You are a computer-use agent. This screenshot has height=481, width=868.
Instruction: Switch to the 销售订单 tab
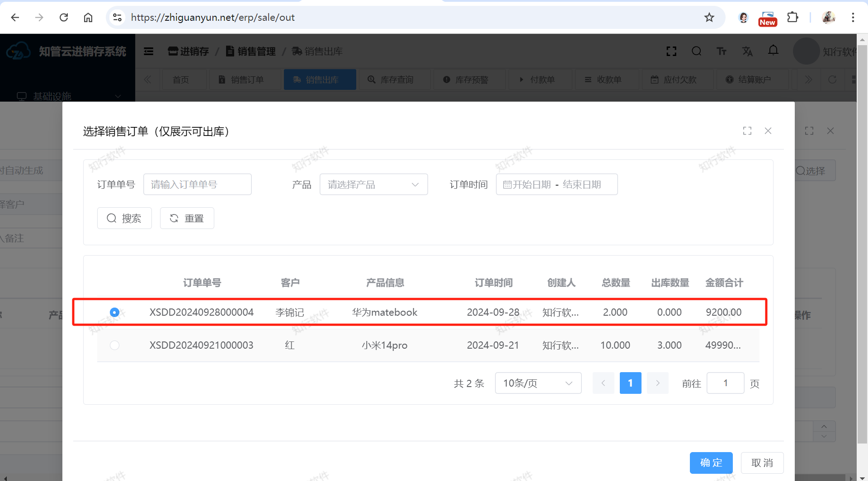pyautogui.click(x=242, y=80)
